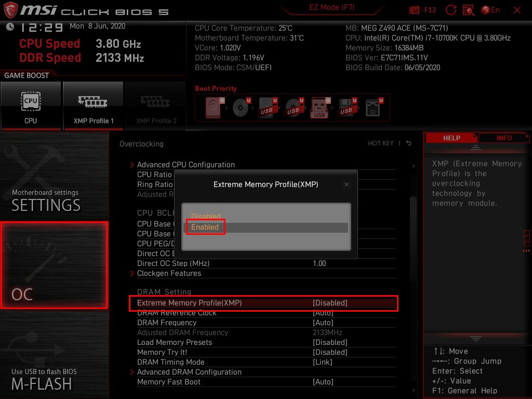Select the USB hard drive boot icon
Screen dimensions: 532x399
(268, 108)
